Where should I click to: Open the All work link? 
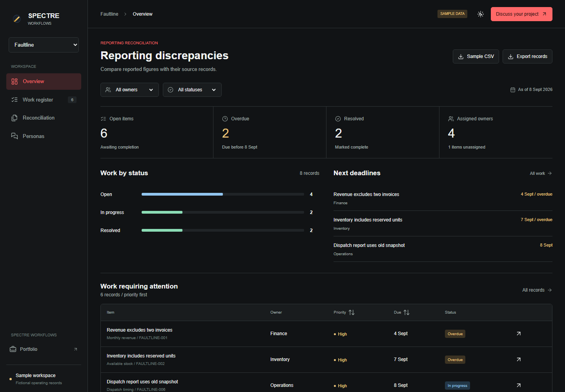pos(541,173)
